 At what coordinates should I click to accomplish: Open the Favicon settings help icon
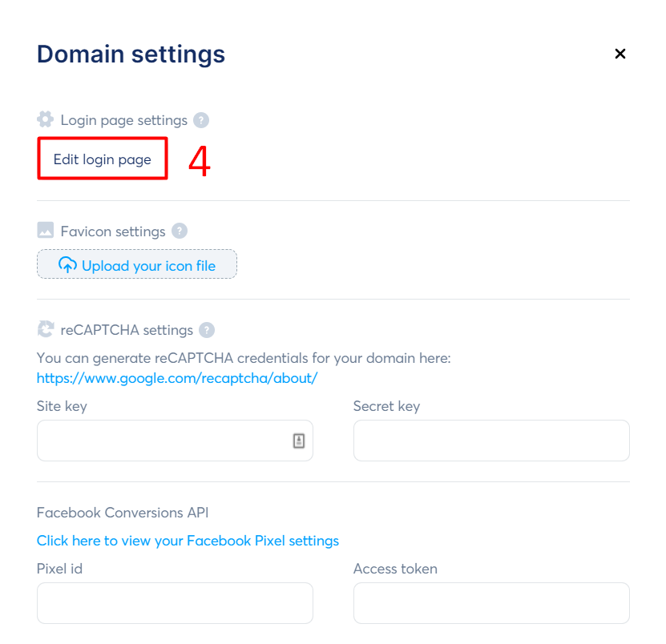coord(180,231)
